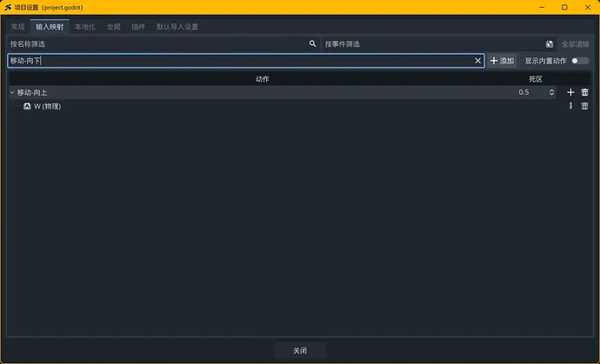Remove the W (物理) event with trash icon
This screenshot has height=364, width=600.
tap(584, 106)
